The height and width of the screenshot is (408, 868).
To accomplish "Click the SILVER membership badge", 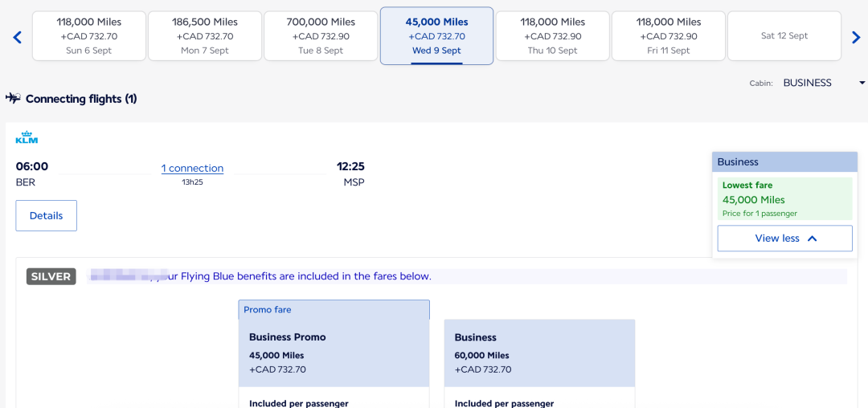I will coord(51,277).
